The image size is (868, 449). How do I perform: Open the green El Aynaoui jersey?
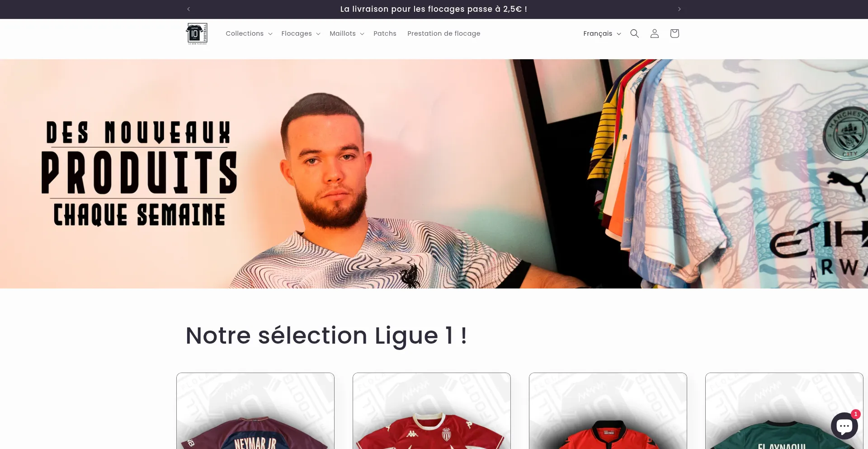(784, 411)
